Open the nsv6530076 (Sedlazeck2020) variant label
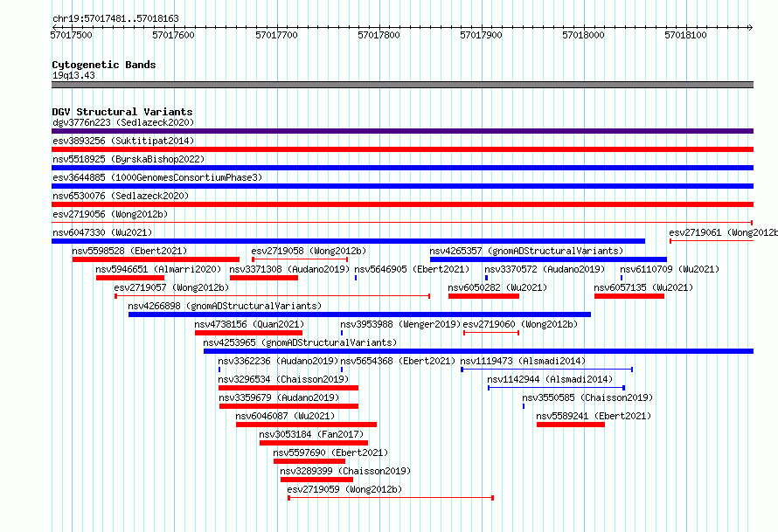Viewport: 778px width, 532px height. coord(121,196)
